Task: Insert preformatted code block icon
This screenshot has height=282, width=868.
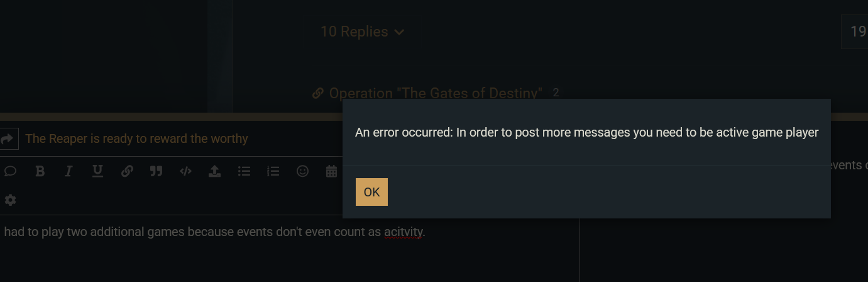Action: 185,171
